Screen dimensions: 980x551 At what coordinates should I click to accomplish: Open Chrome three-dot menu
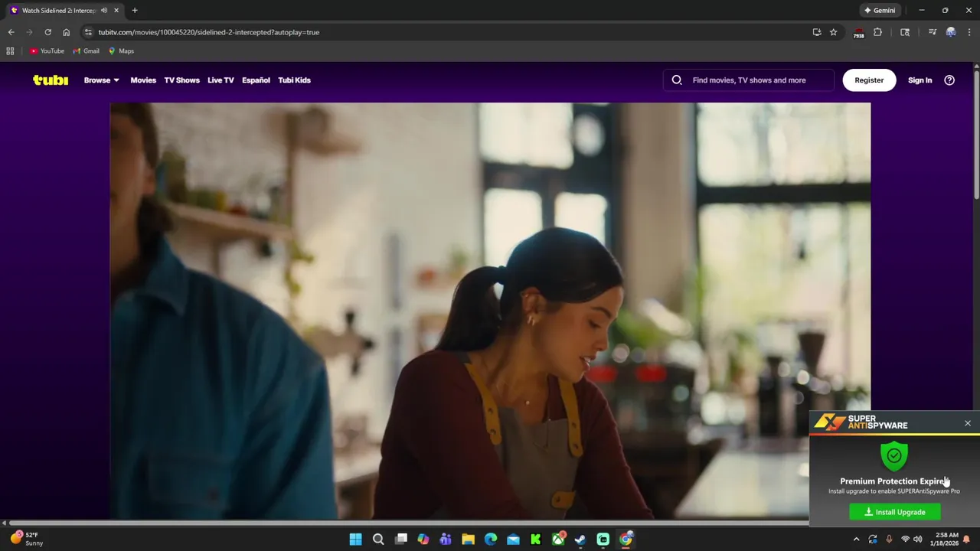point(969,32)
